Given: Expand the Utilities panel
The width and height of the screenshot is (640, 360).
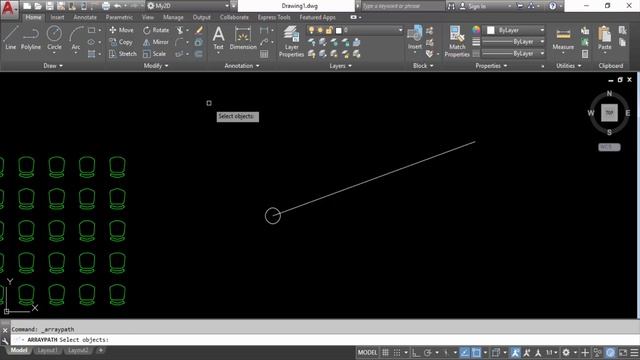Looking at the screenshot, I should click(x=569, y=66).
